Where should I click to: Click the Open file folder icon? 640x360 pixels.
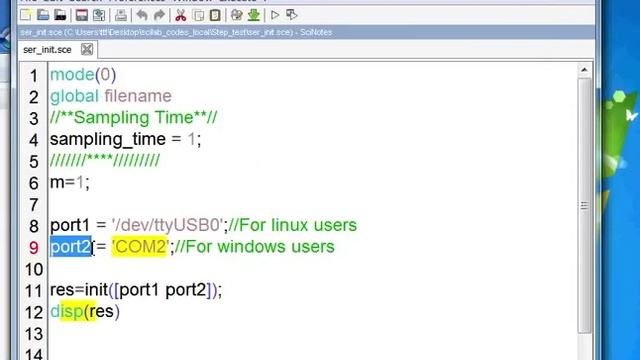coord(43,15)
